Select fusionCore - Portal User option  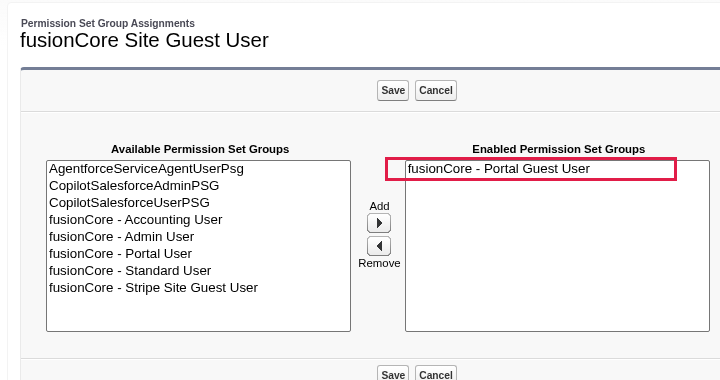click(198, 254)
